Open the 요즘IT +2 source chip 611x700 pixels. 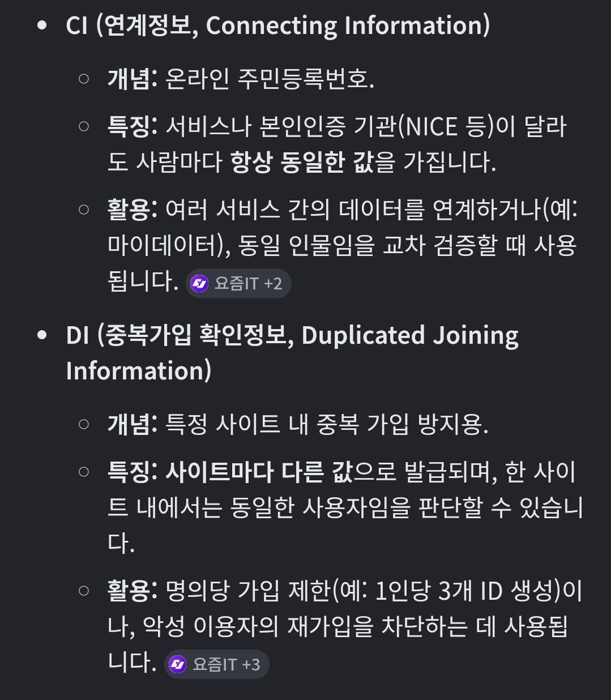coord(238,283)
